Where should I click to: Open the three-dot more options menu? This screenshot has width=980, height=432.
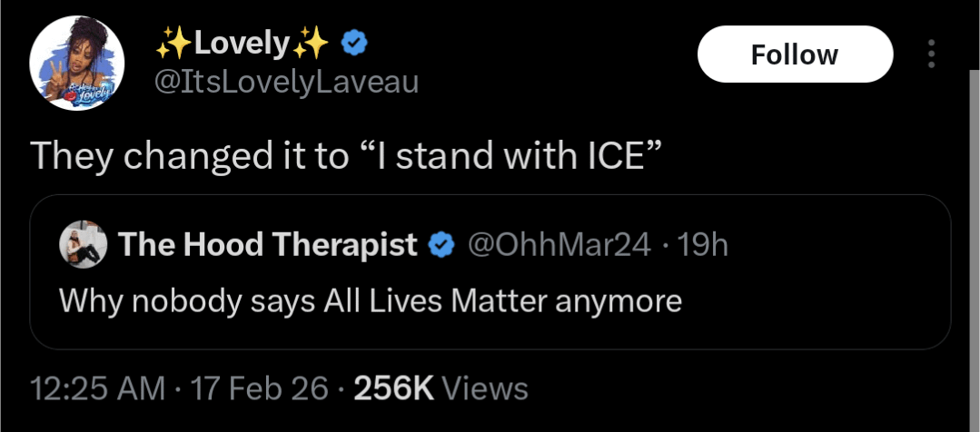tap(930, 55)
